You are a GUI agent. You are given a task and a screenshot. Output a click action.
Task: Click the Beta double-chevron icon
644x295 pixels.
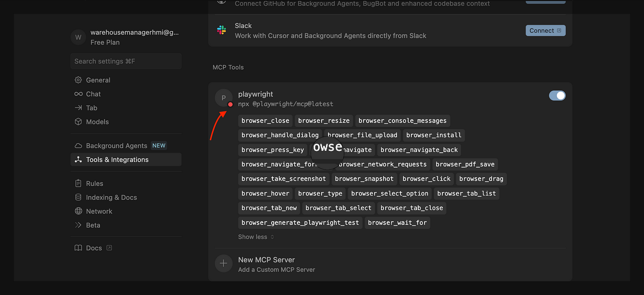[x=78, y=225]
